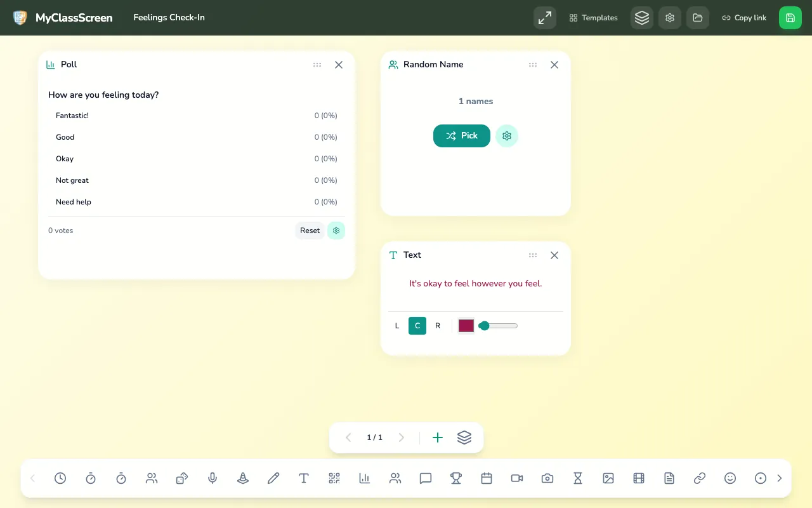
Task: Open the photo camera tool
Action: point(547,478)
